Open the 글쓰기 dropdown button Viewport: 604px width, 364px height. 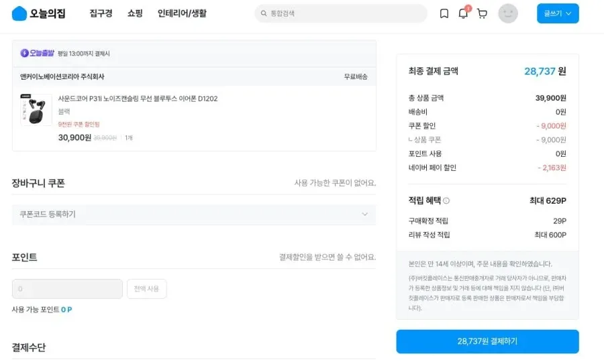[x=558, y=13]
